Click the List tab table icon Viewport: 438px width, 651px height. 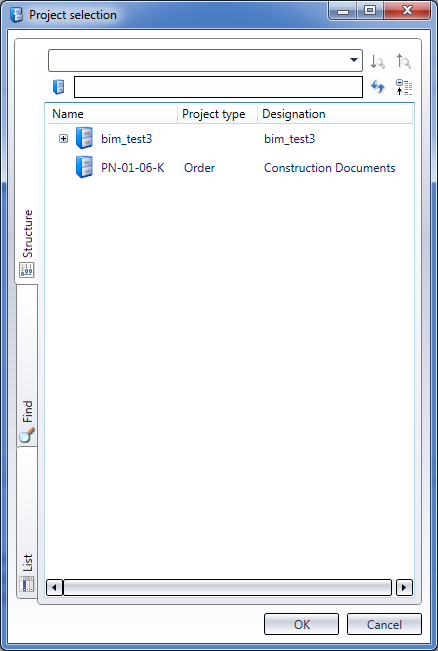click(x=27, y=584)
